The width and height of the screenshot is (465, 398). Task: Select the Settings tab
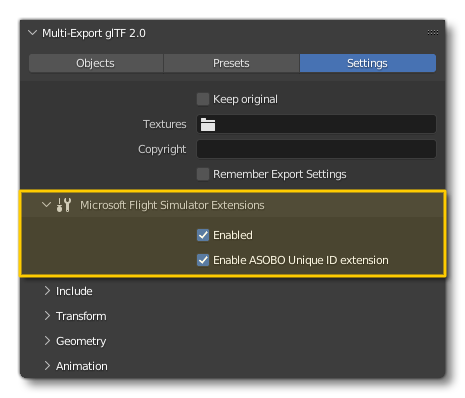[x=368, y=63]
